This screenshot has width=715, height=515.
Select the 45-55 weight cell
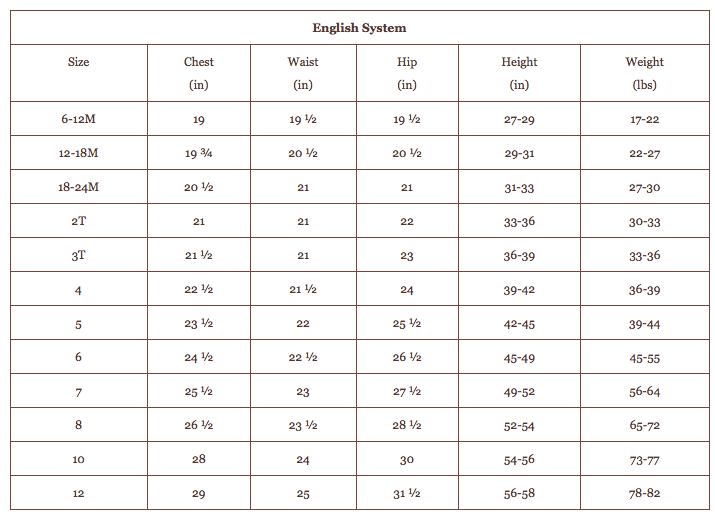click(x=644, y=357)
